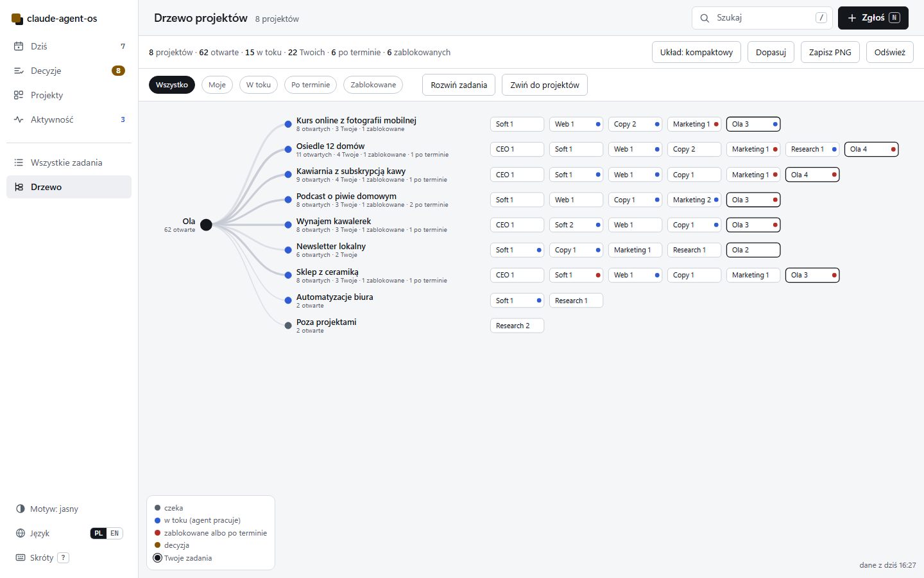Click the half-circle Motyw theme icon
The height and width of the screenshot is (578, 924).
pos(21,509)
